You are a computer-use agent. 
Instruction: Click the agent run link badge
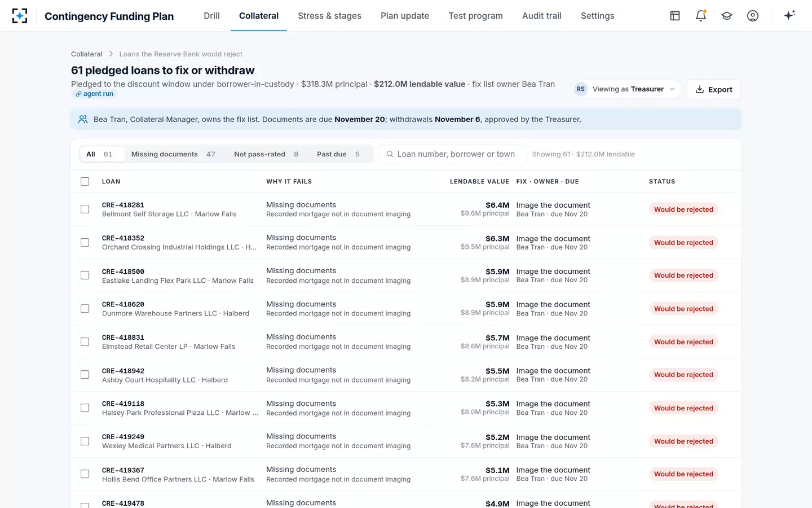[x=94, y=94]
